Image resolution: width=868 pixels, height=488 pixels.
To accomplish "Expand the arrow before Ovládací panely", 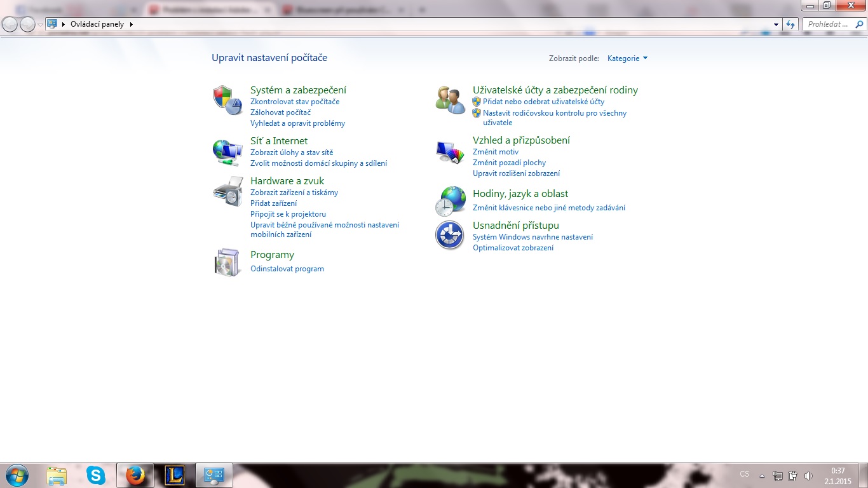I will coord(64,24).
